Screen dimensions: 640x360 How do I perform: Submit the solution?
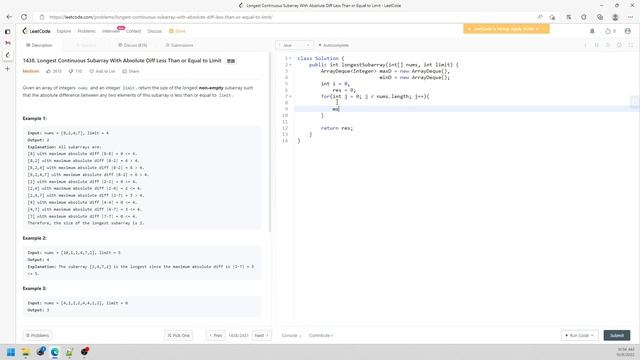click(x=617, y=336)
